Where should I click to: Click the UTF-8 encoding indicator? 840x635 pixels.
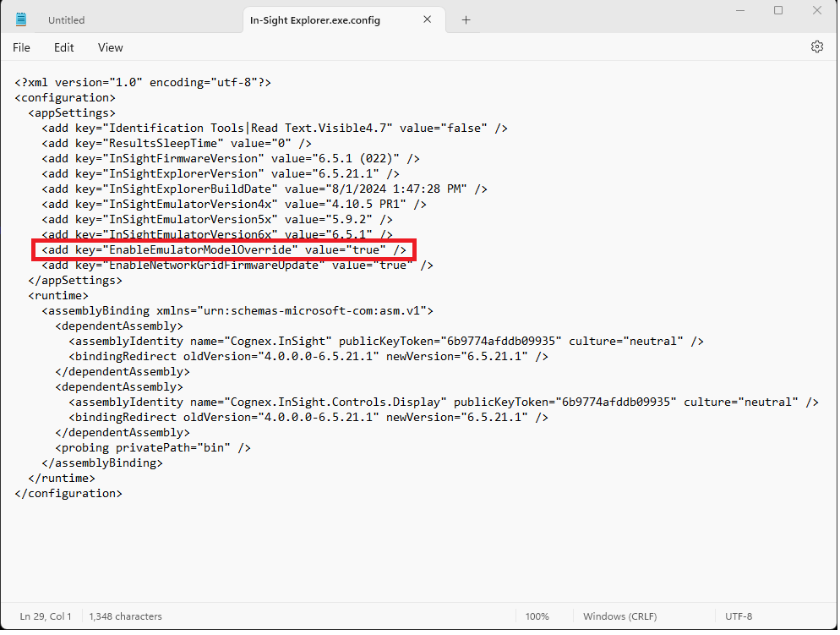[x=738, y=616]
